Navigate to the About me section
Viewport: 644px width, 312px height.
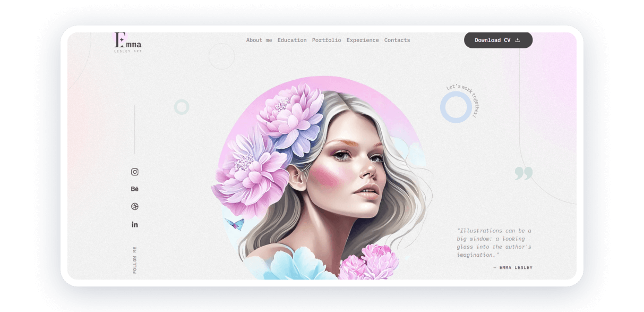click(259, 40)
